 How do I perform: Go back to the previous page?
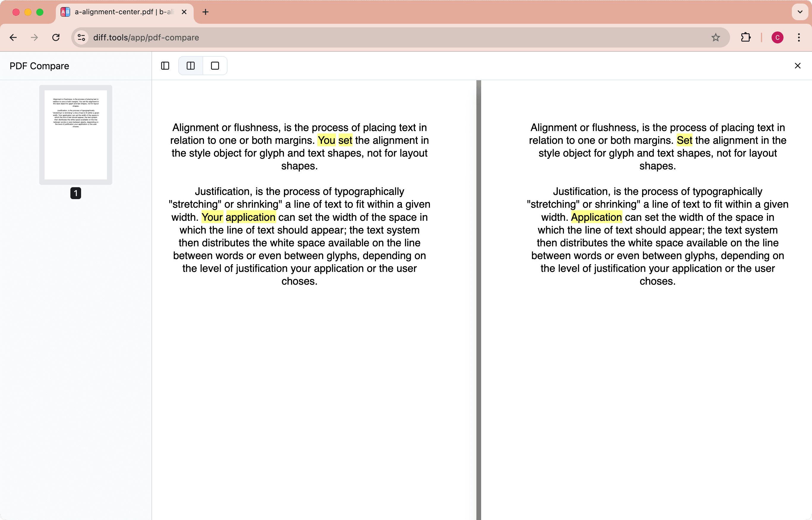pos(13,37)
